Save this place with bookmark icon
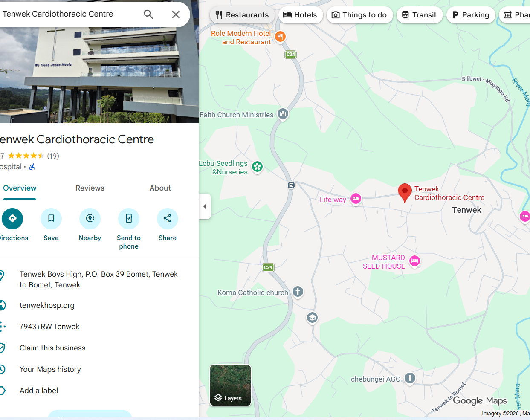This screenshot has width=530, height=420. [51, 219]
